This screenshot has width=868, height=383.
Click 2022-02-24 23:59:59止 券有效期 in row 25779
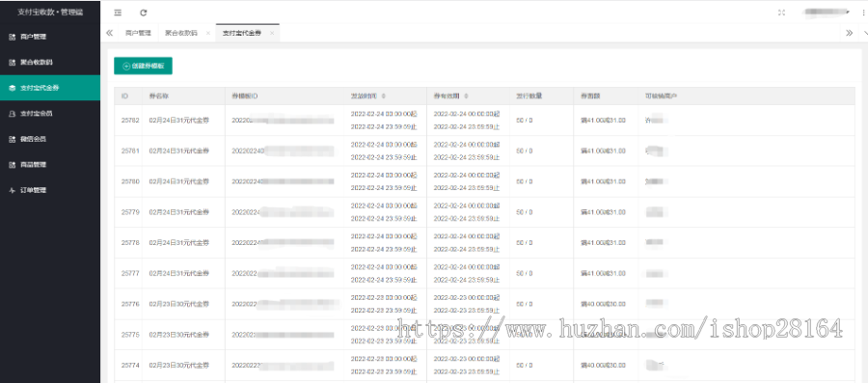tap(467, 219)
